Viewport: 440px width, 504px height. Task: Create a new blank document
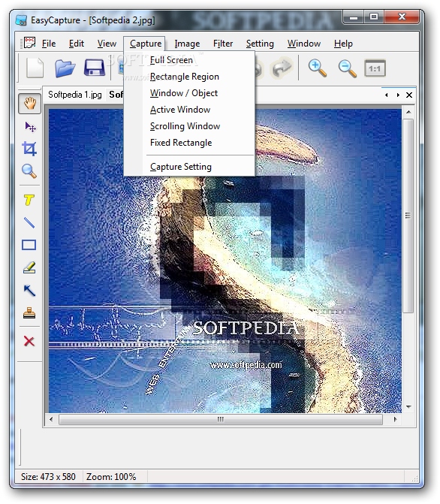(x=35, y=68)
